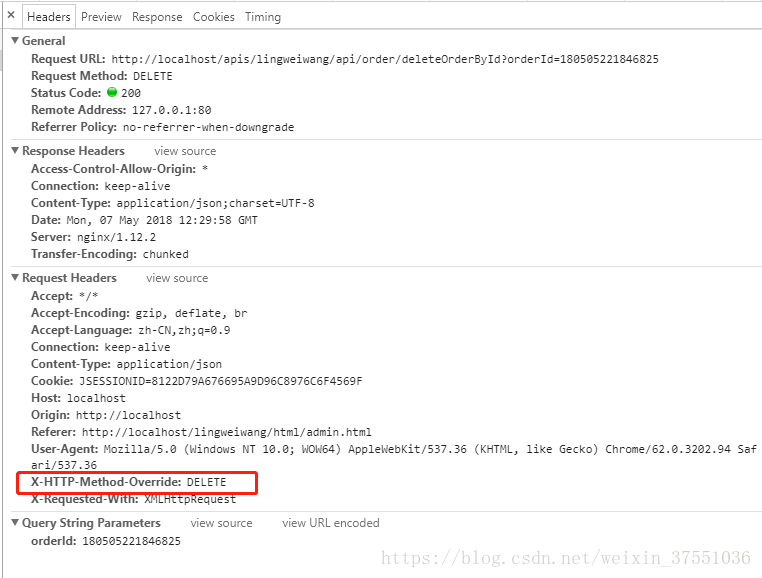
Task: Open the Cookies tab
Action: [213, 17]
